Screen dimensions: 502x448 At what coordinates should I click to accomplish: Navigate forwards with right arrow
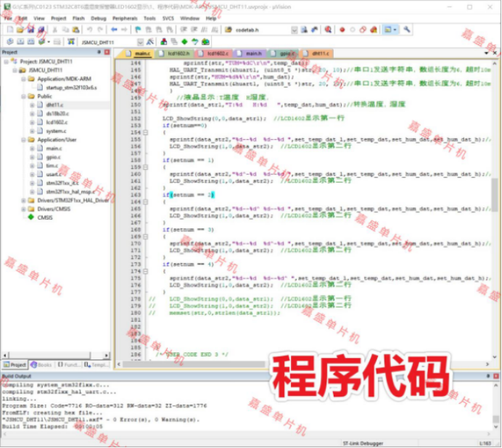pyautogui.click(x=124, y=30)
